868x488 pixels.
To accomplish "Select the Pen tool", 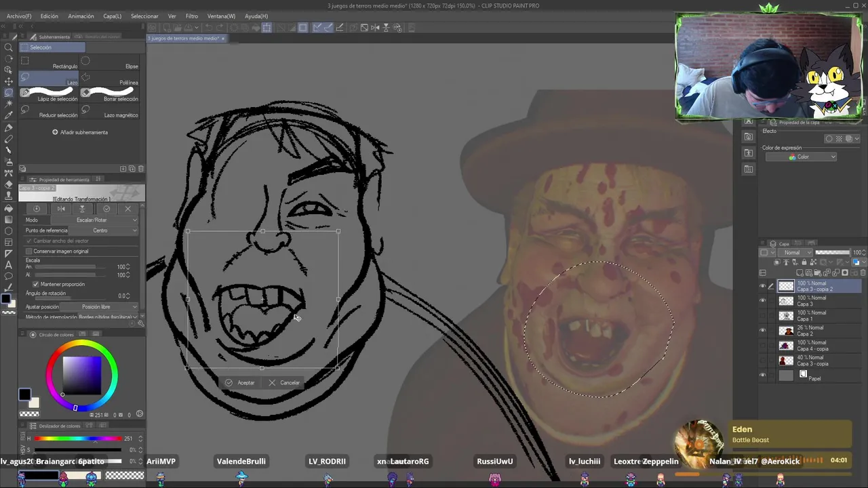I will coord(9,127).
